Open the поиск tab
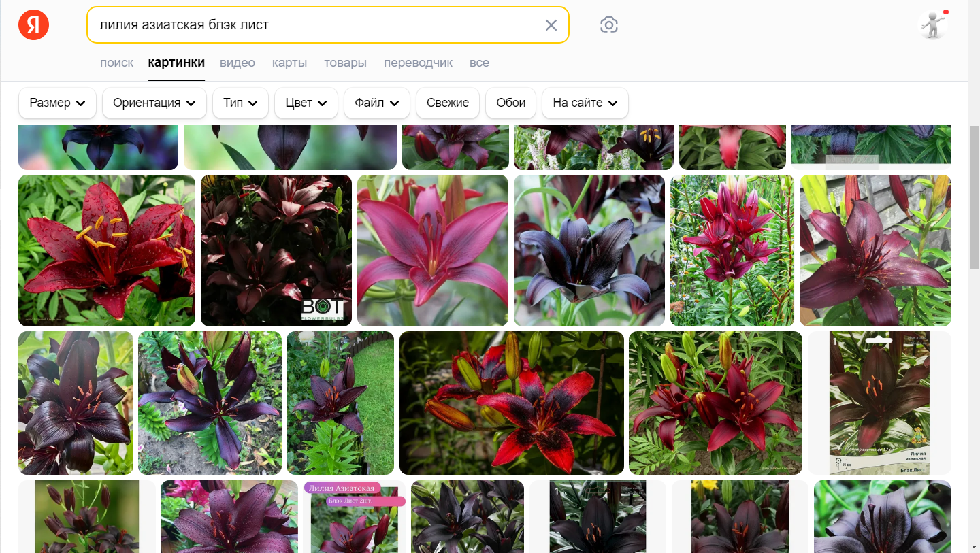The width and height of the screenshot is (980, 553). click(x=116, y=63)
